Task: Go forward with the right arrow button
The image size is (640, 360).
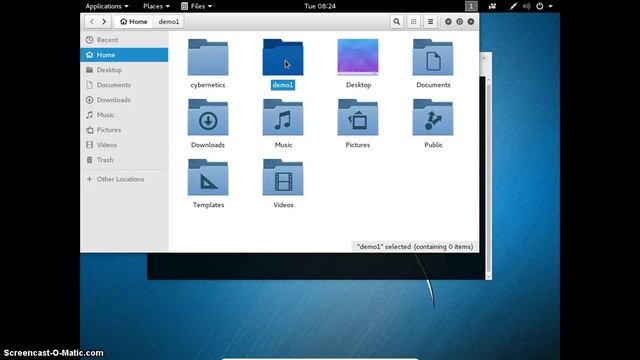Action: (x=104, y=22)
